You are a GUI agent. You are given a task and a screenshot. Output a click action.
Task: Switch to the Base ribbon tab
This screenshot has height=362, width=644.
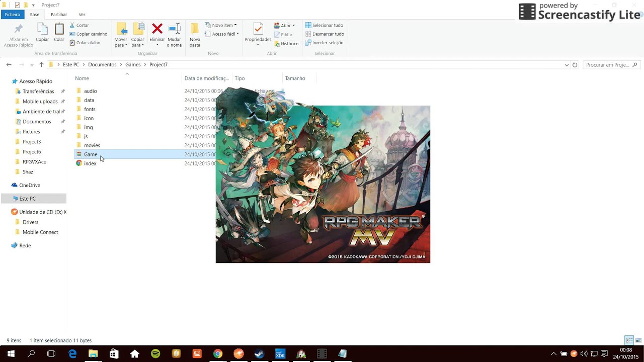coord(34,15)
